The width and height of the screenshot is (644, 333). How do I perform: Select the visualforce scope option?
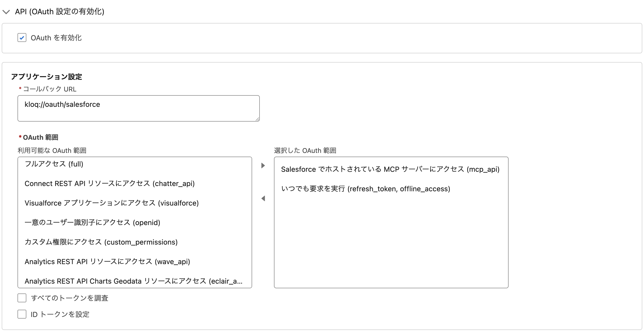tap(135, 203)
